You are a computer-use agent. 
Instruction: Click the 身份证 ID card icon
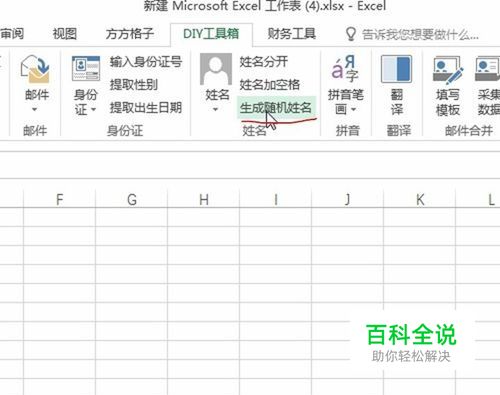[86, 68]
